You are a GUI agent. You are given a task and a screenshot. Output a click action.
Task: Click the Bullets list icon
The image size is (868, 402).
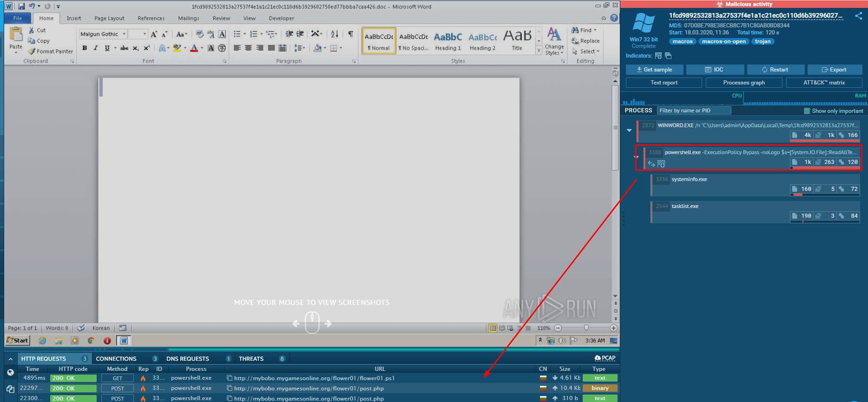(x=237, y=34)
